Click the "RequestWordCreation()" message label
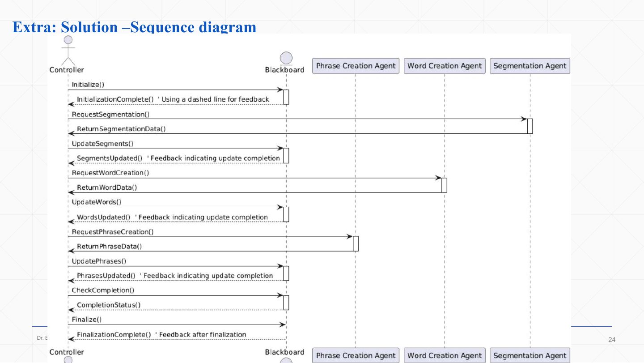The image size is (644, 363). point(110,173)
